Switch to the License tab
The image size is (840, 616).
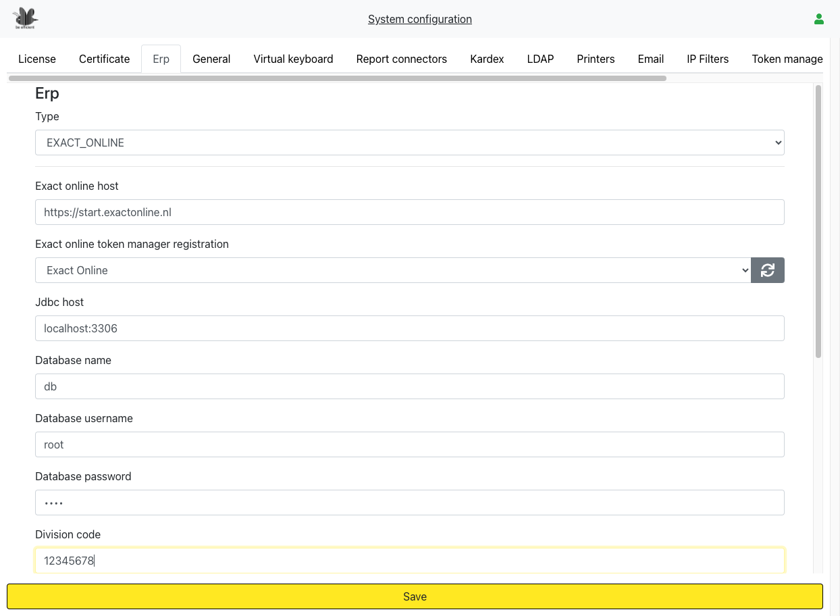click(37, 59)
